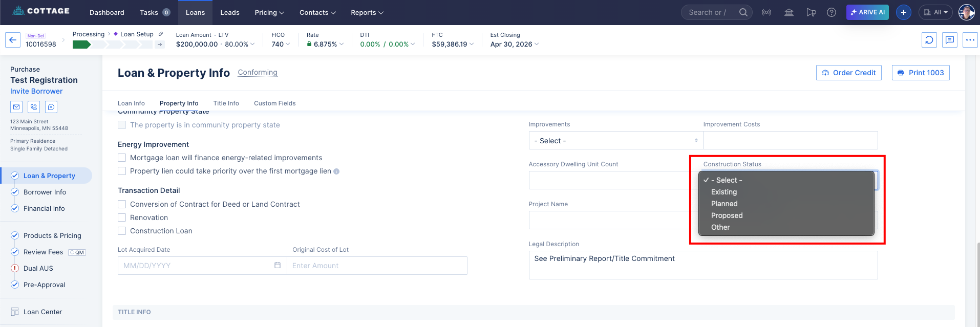Click the email borrower envelope icon
Image resolution: width=980 pixels, height=327 pixels.
(x=16, y=107)
